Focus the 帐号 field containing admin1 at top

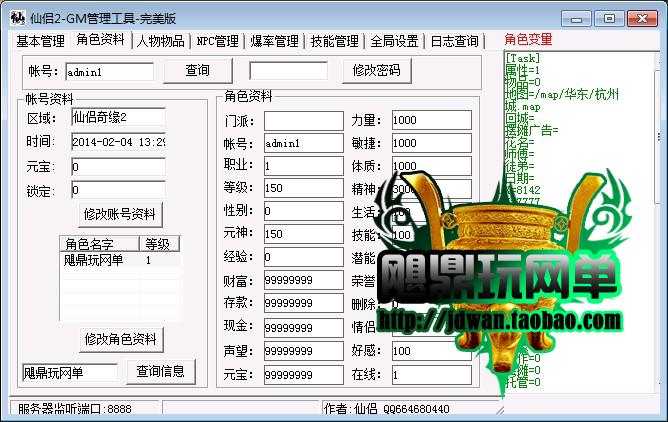coord(109,71)
